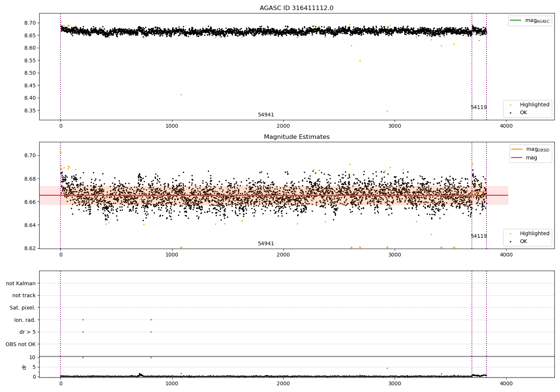This screenshot has width=560, height=392.
Task: Click Highlighted legend entry in middle plot
Action: point(535,234)
